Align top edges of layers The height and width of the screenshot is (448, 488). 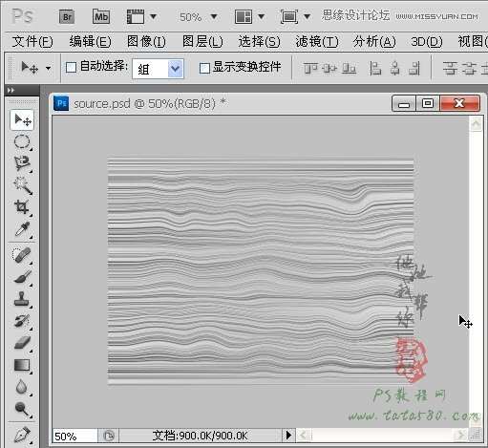point(310,68)
